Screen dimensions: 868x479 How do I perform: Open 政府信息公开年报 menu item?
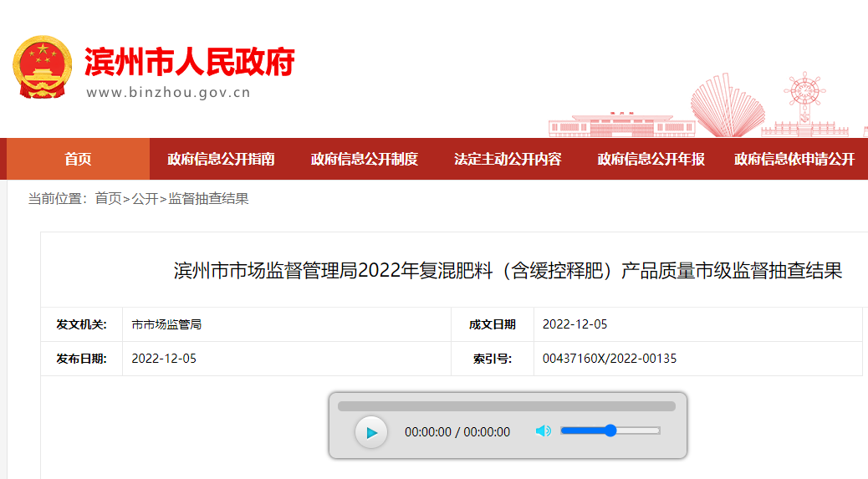tap(651, 160)
